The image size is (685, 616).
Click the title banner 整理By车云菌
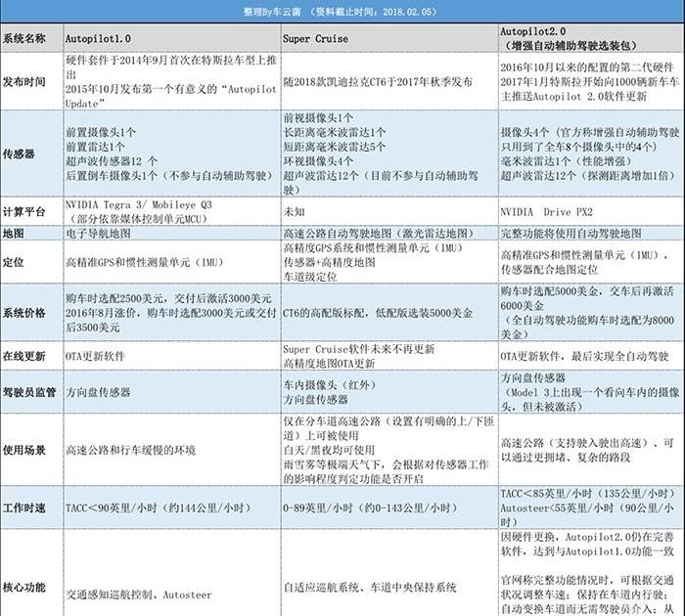point(342,9)
